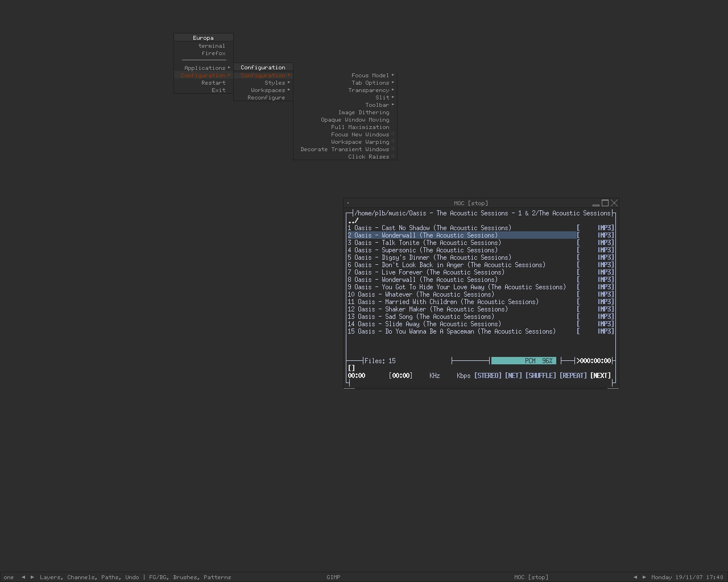The image size is (728, 582).
Task: Switch to Layers, Channels, Paths window in taskbar
Action: point(135,577)
